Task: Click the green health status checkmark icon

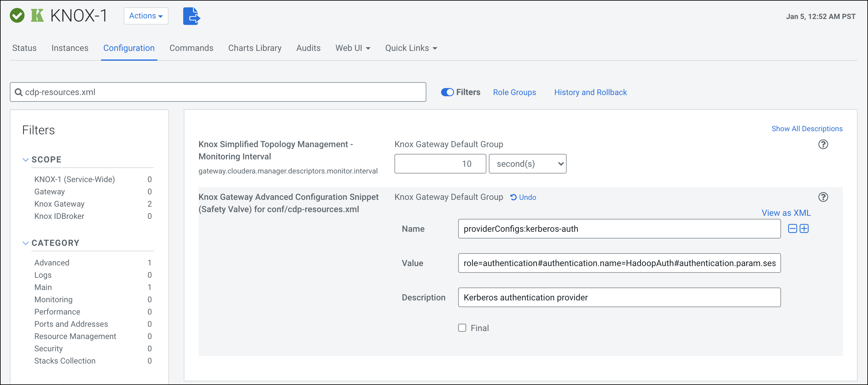Action: tap(17, 16)
